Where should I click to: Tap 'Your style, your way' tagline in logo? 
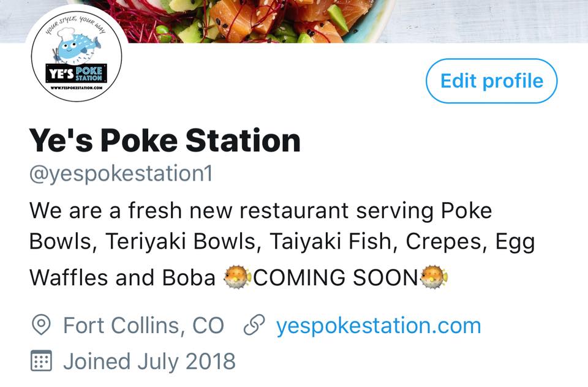coord(76,24)
